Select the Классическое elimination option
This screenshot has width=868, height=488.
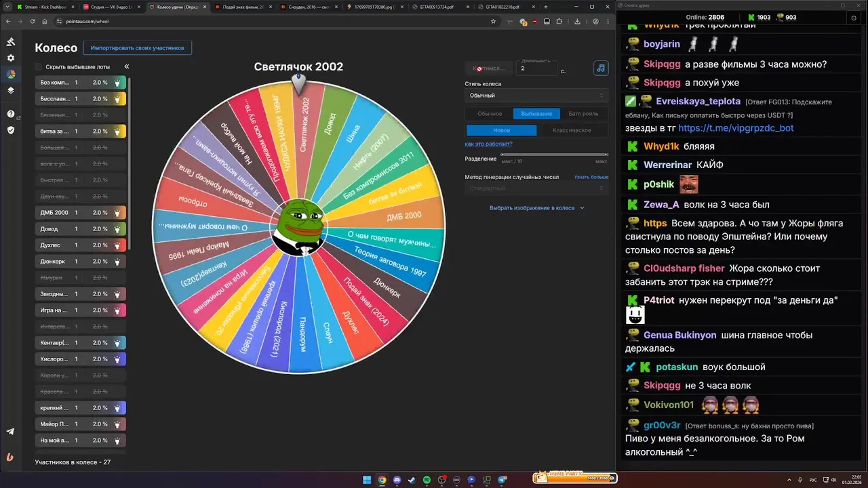click(572, 130)
